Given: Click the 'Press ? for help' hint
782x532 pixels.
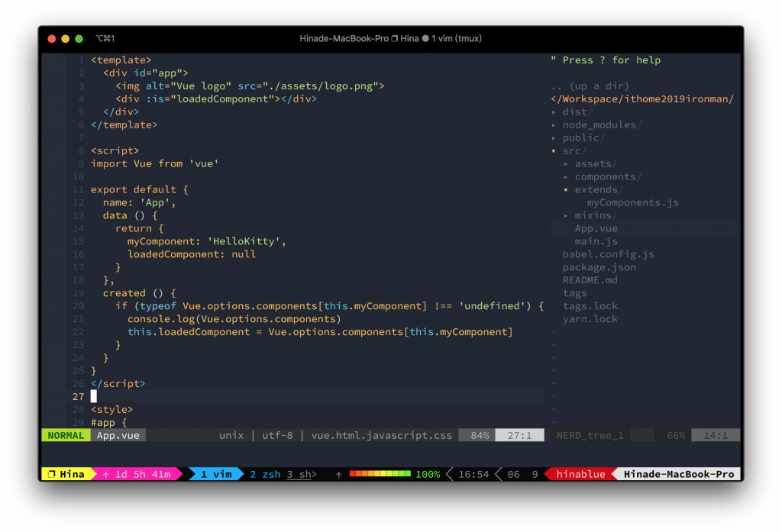Looking at the screenshot, I should (606, 60).
